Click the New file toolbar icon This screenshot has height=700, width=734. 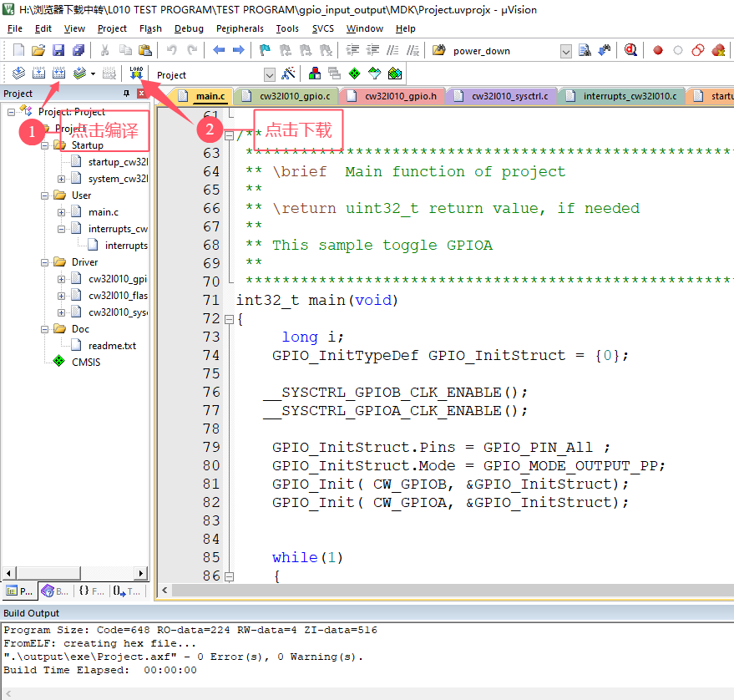[18, 50]
